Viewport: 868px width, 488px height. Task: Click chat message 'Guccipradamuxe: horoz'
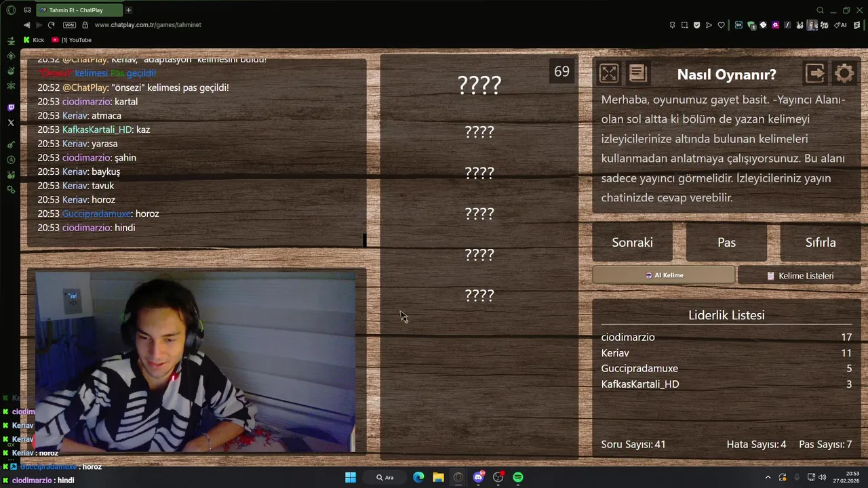coord(98,213)
